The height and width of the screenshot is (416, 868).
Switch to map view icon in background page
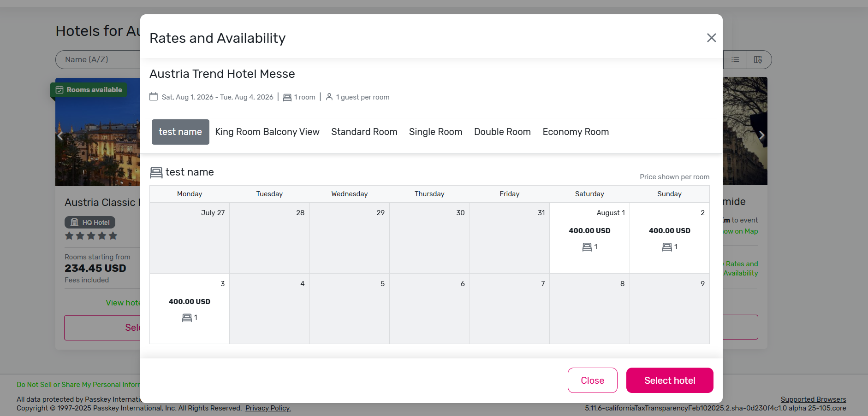tap(758, 59)
